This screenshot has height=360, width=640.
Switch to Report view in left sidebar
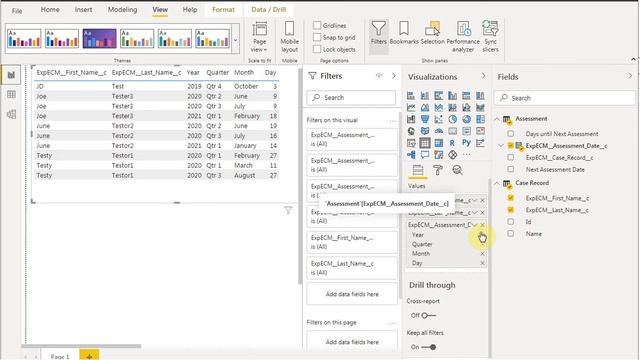point(11,75)
